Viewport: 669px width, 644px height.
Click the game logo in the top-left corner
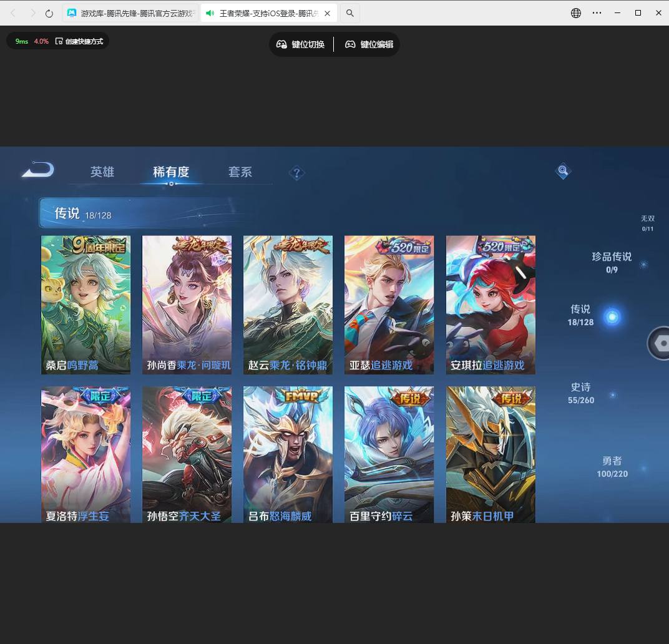click(36, 169)
